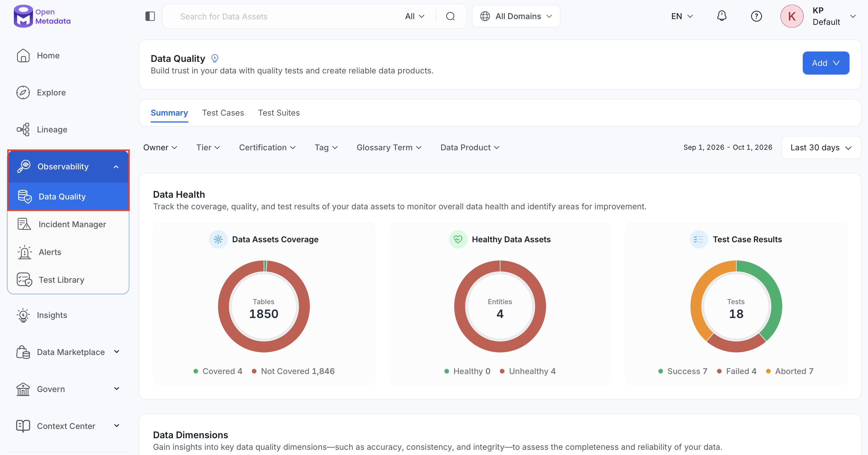Open the All Domains dropdown
The width and height of the screenshot is (868, 455).
pos(516,16)
